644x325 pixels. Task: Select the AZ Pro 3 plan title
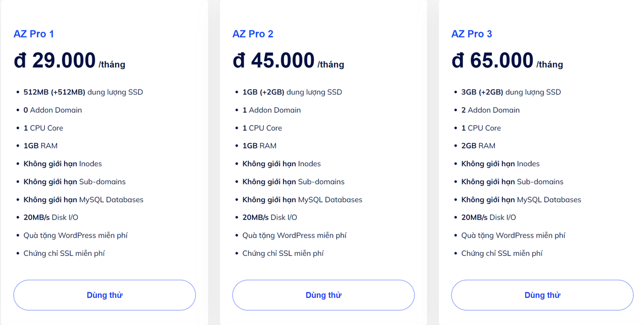coord(472,34)
